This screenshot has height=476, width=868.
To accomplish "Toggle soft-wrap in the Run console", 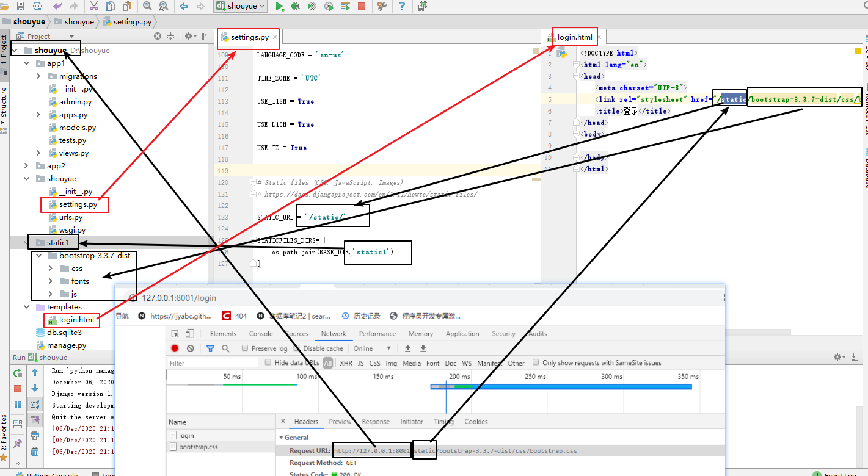I will click(35, 404).
